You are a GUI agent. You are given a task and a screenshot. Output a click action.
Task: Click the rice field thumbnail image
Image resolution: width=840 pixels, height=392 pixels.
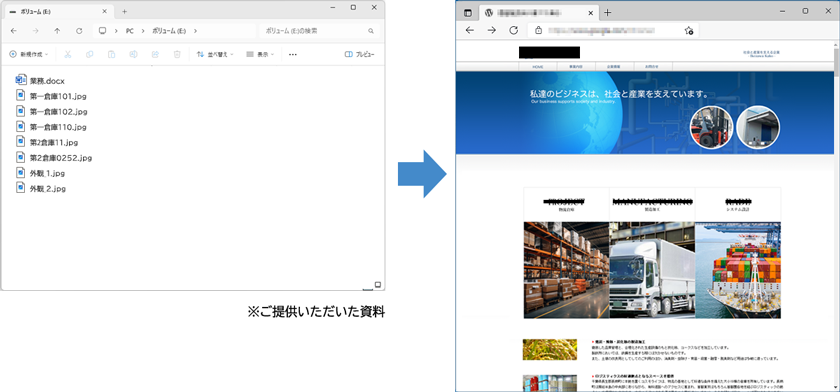(x=550, y=349)
